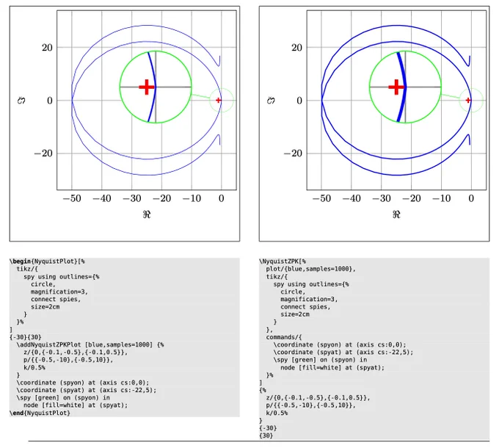Click the \addNyquistZPKPlot [blue,samples=1000] line
The height and width of the screenshot is (448, 499).
[x=90, y=345]
